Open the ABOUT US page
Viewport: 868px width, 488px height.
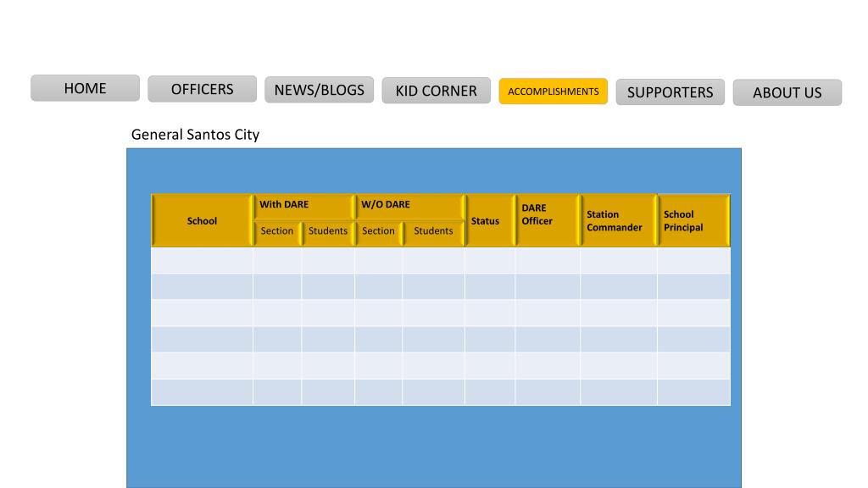(787, 92)
